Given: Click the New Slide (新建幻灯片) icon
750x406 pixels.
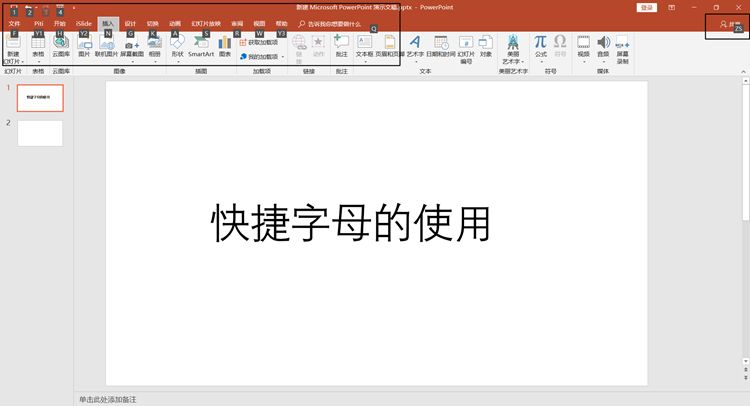Looking at the screenshot, I should coord(13,43).
